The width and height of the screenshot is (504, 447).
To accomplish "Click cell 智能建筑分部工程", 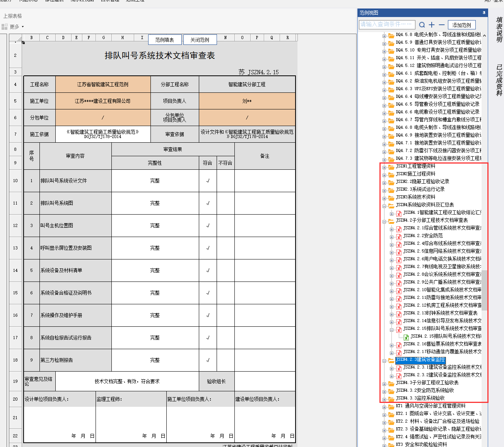I will [247, 84].
